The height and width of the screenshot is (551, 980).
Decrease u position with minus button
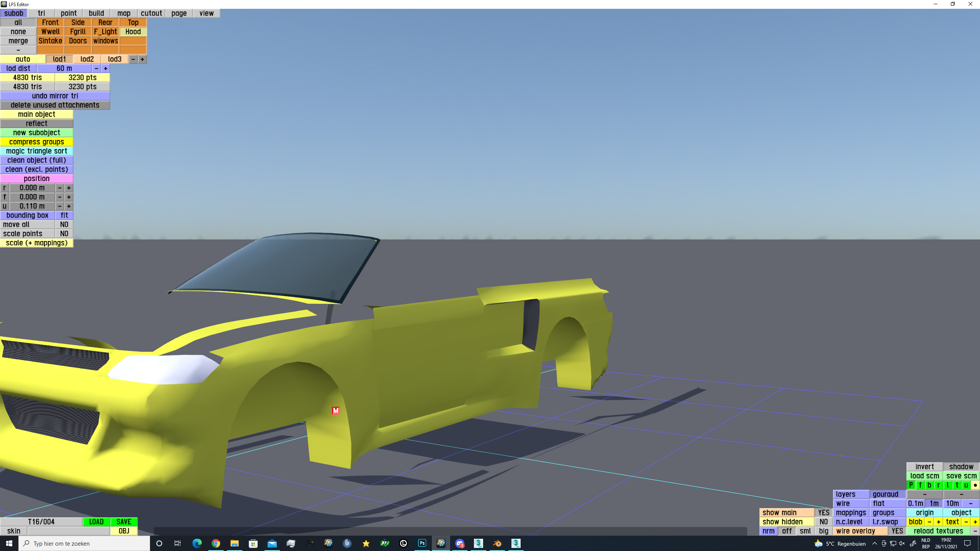coord(60,206)
